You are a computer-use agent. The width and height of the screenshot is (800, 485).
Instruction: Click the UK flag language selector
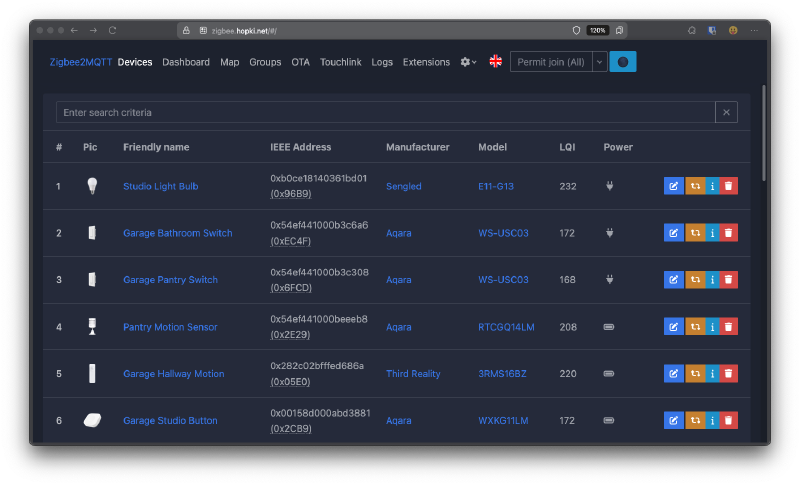496,62
